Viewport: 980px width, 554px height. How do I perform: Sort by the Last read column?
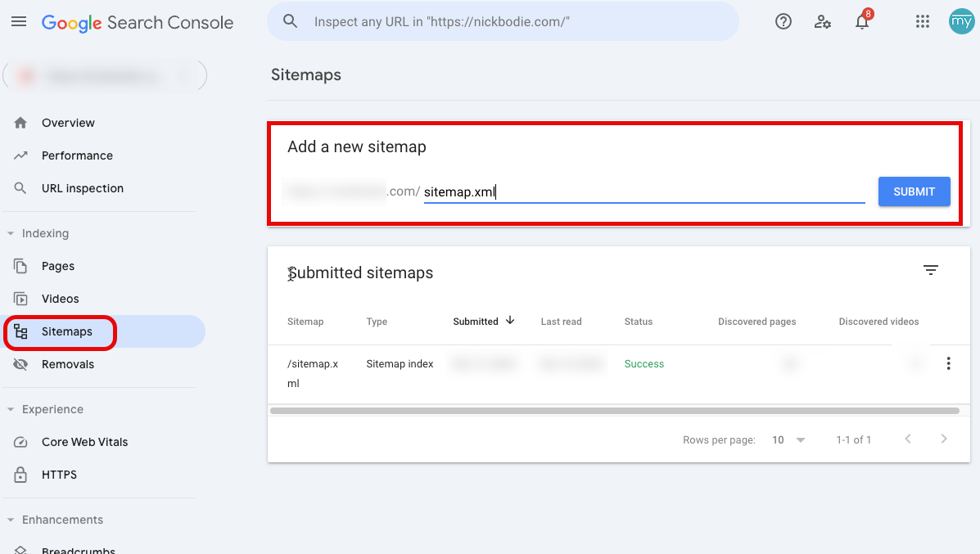(x=562, y=322)
